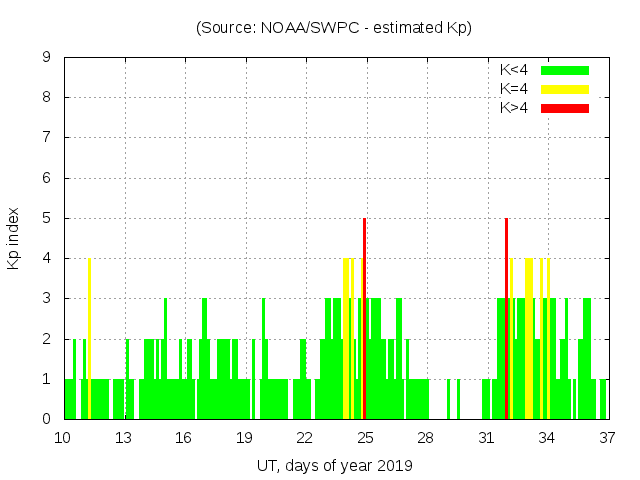This screenshot has width=640, height=480.
Task: Click the yellow K=4 legend swatch
Action: point(564,89)
